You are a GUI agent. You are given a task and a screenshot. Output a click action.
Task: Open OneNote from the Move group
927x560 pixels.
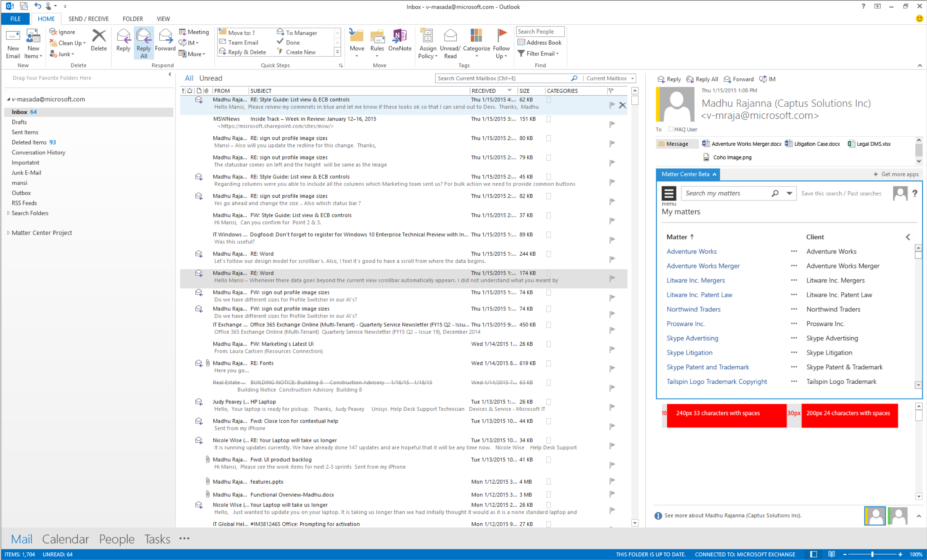[400, 40]
